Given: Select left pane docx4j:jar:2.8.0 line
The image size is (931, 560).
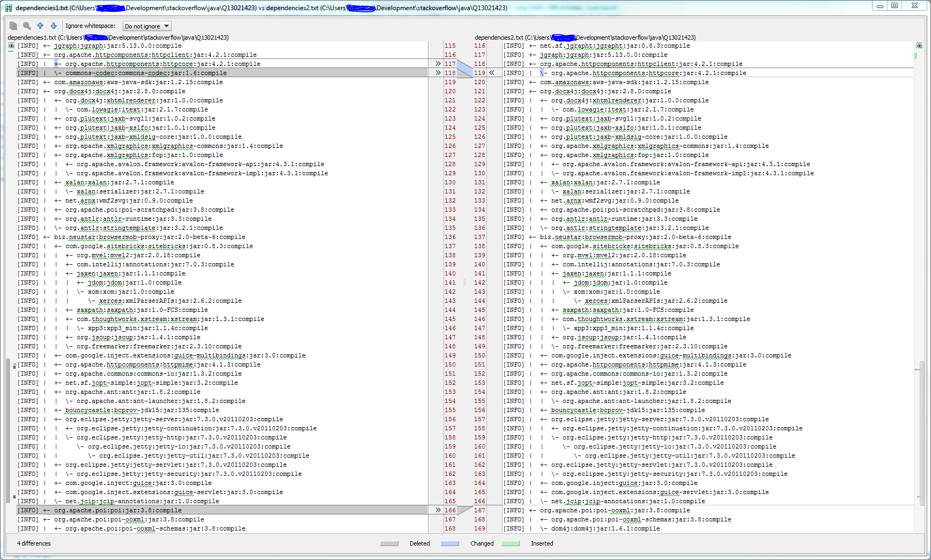Looking at the screenshot, I should point(222,91).
